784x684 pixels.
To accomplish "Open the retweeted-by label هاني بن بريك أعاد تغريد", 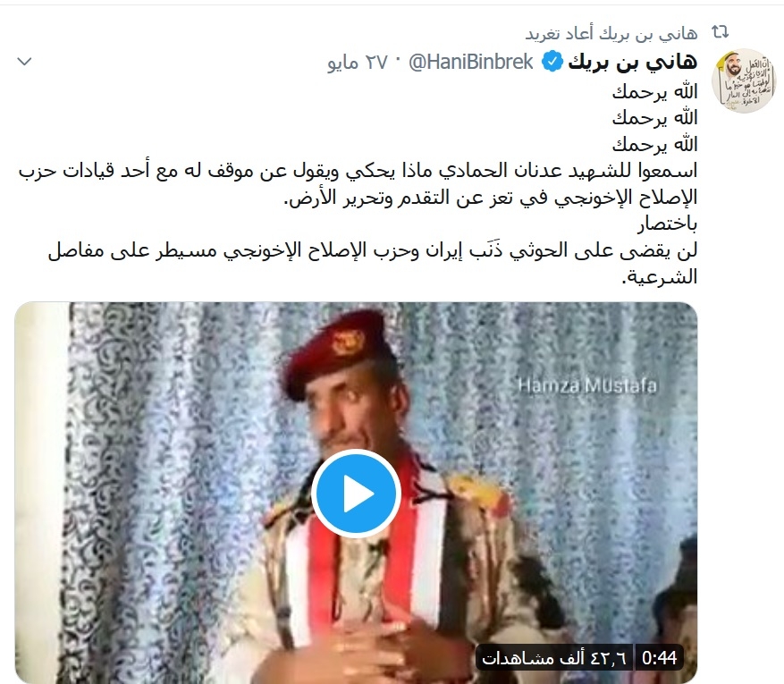I will click(611, 33).
